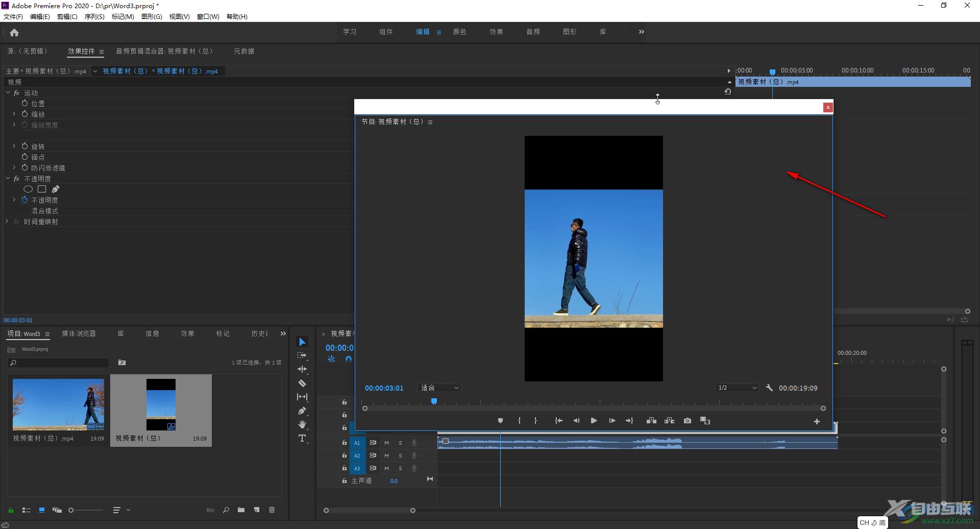The height and width of the screenshot is (529, 980).
Task: Open the 1/2 playback resolution dropdown
Action: (x=737, y=388)
